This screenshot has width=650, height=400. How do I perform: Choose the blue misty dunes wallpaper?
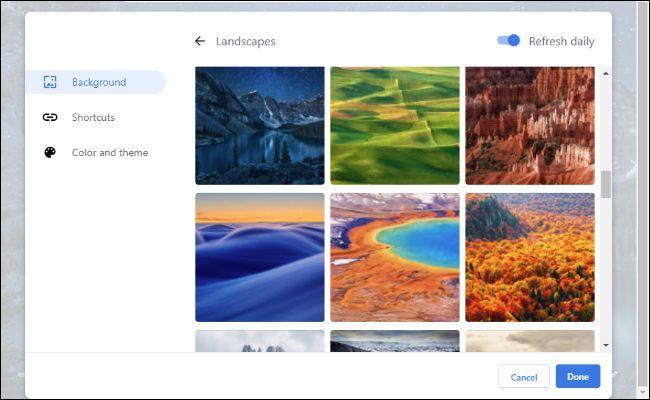tap(260, 257)
